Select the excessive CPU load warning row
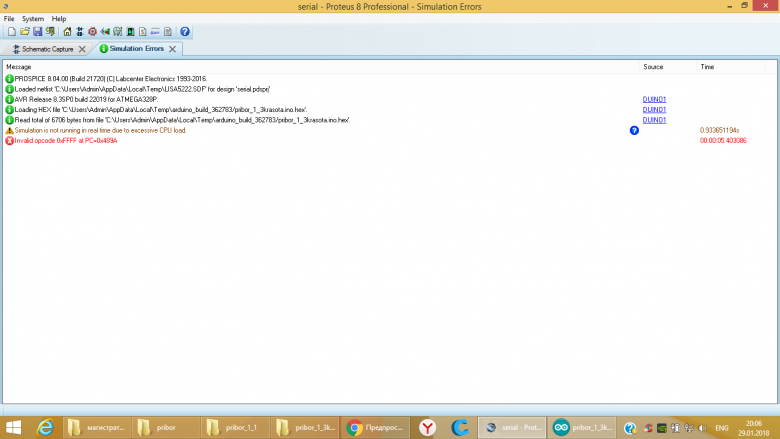Image resolution: width=780 pixels, height=439 pixels. (x=390, y=130)
